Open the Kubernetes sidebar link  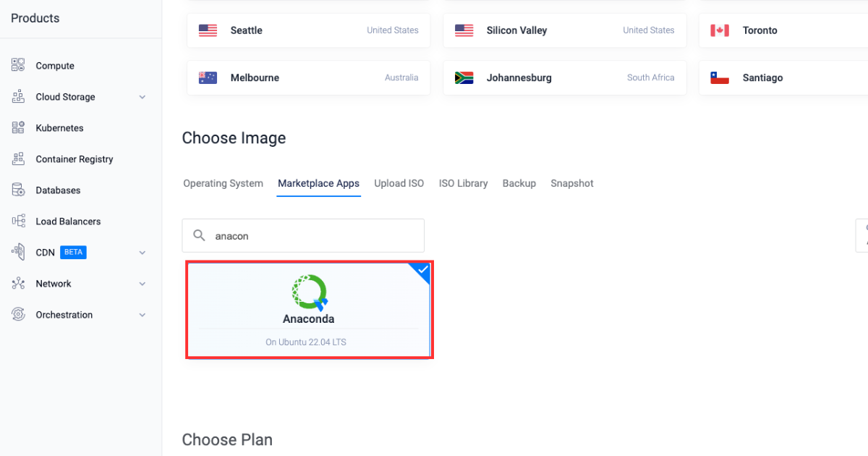[x=59, y=128]
